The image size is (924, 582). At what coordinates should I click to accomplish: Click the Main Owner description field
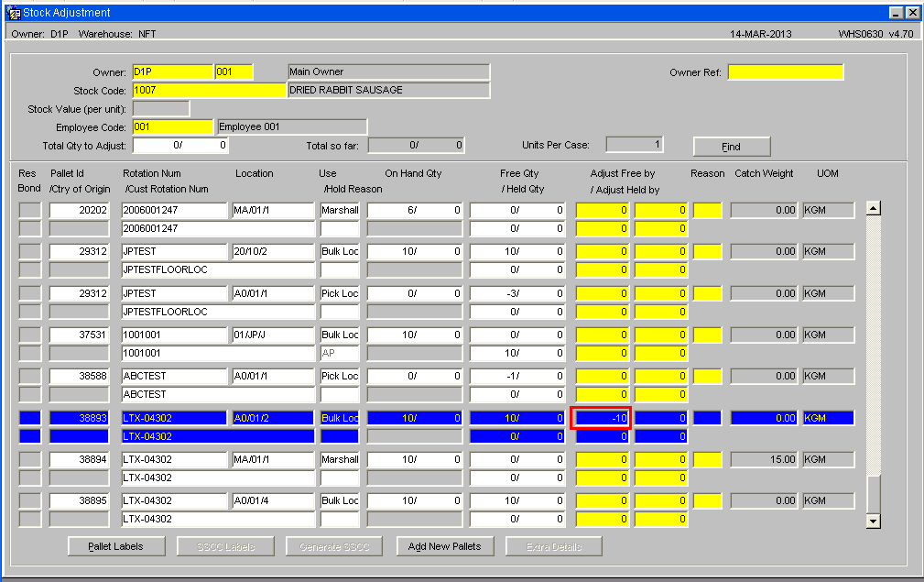(389, 71)
